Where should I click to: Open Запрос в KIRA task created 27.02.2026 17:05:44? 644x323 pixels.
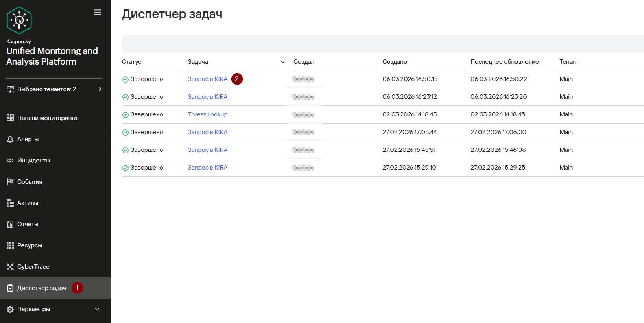coord(208,132)
